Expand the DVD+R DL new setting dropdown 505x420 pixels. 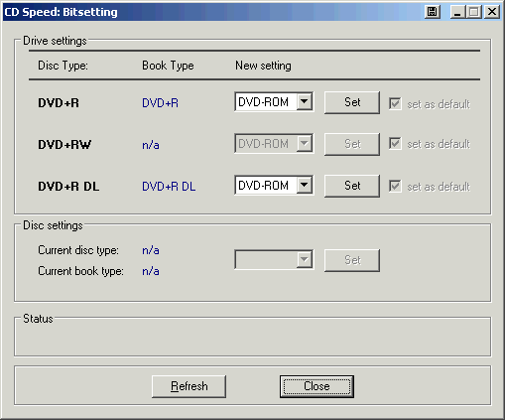[x=274, y=185]
